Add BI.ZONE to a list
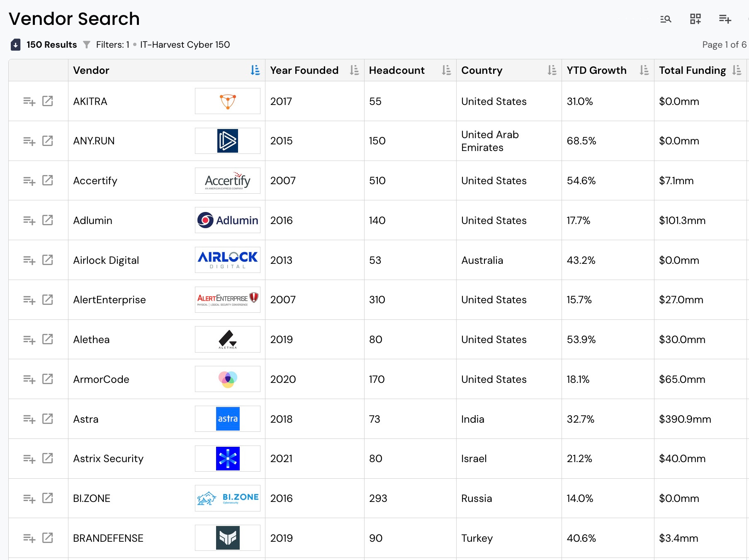The image size is (749, 560). pos(29,499)
